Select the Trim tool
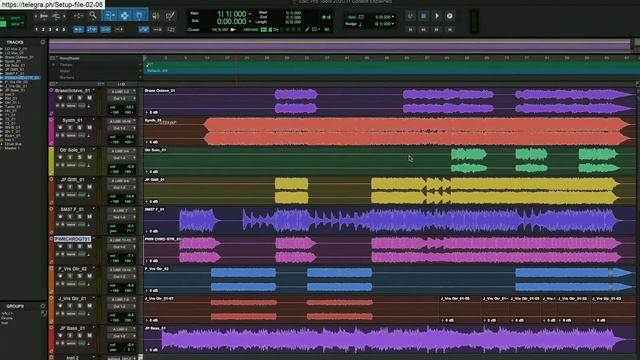This screenshot has width=640, height=360. [109, 16]
